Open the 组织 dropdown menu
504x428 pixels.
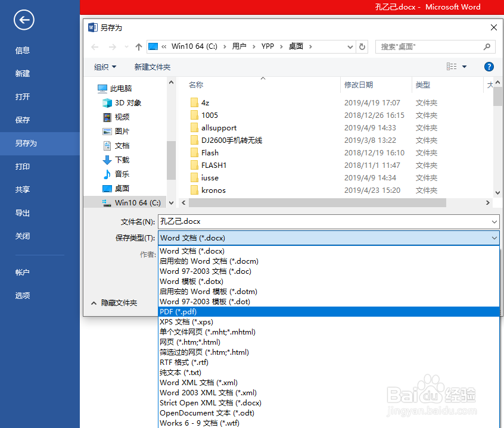105,66
